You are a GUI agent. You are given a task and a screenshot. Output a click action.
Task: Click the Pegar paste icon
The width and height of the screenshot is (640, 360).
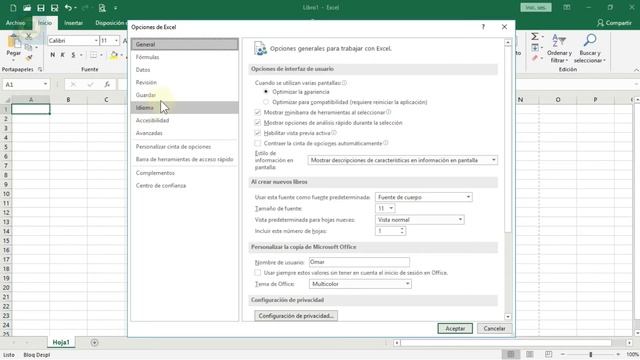point(13,42)
